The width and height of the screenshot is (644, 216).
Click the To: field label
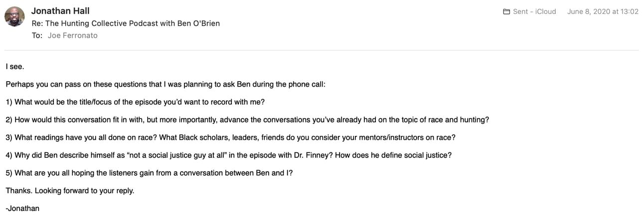coord(37,35)
